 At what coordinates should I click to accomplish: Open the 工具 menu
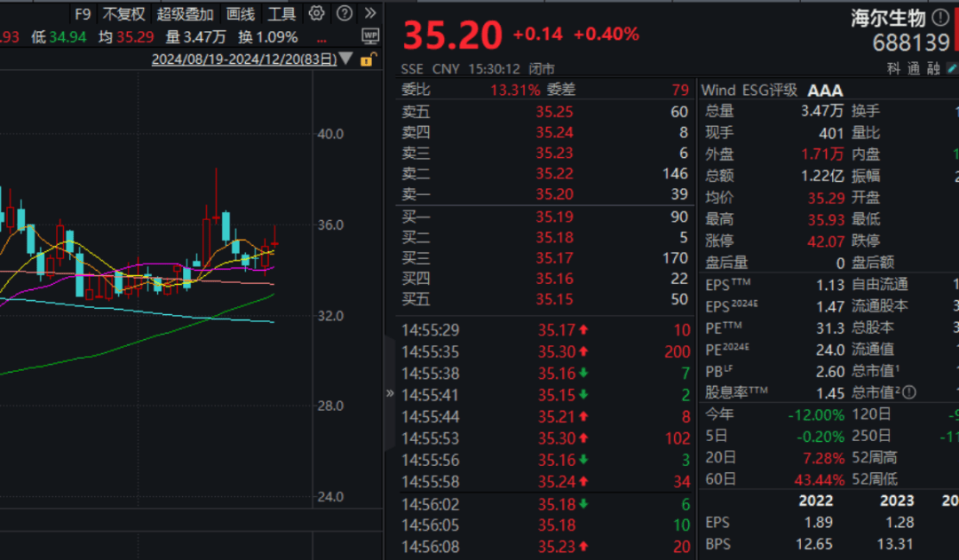point(281,13)
